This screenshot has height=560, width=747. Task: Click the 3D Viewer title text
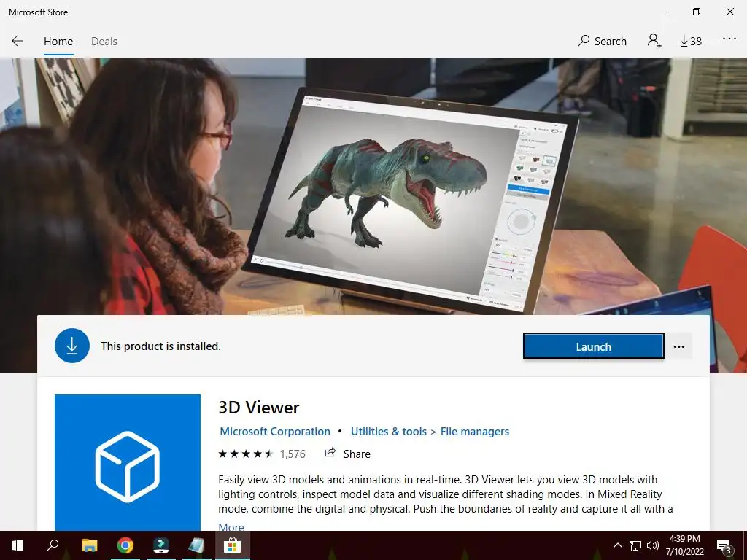tap(259, 408)
